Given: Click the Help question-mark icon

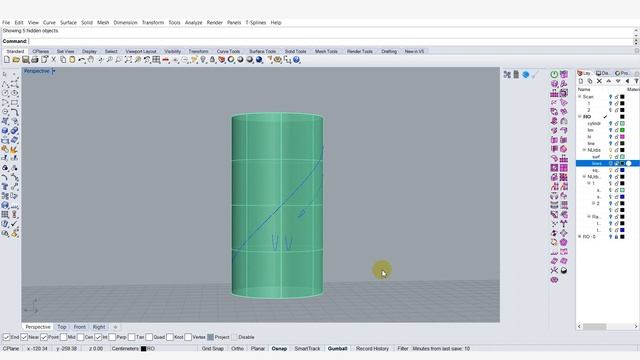Looking at the screenshot, I should (297, 60).
